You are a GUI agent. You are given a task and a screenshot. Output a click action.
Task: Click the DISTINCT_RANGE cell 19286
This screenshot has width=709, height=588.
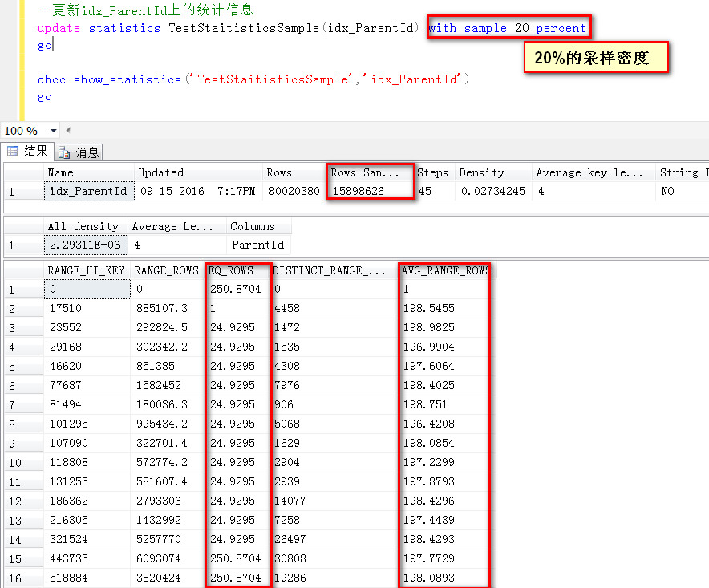click(334, 578)
